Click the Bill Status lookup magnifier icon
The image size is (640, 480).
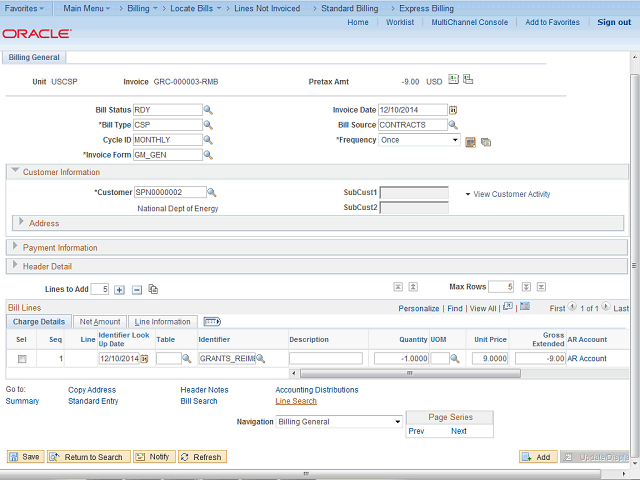pyautogui.click(x=209, y=110)
